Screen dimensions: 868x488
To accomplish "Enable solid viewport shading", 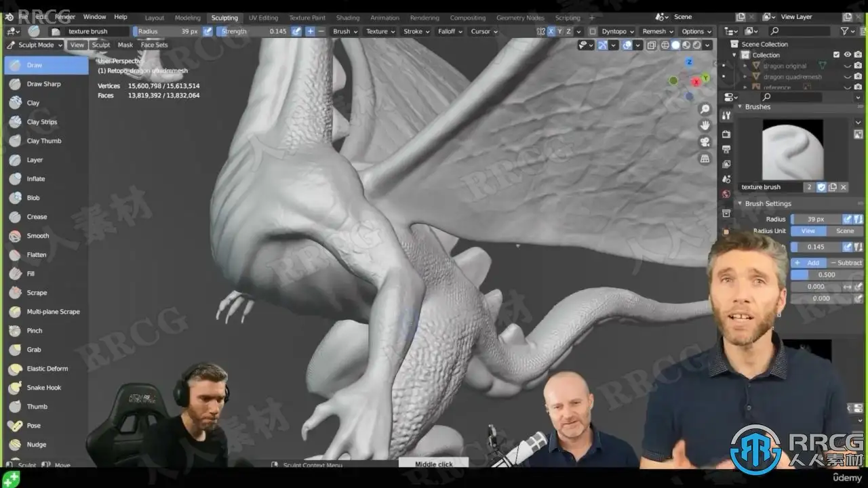I will [x=675, y=45].
